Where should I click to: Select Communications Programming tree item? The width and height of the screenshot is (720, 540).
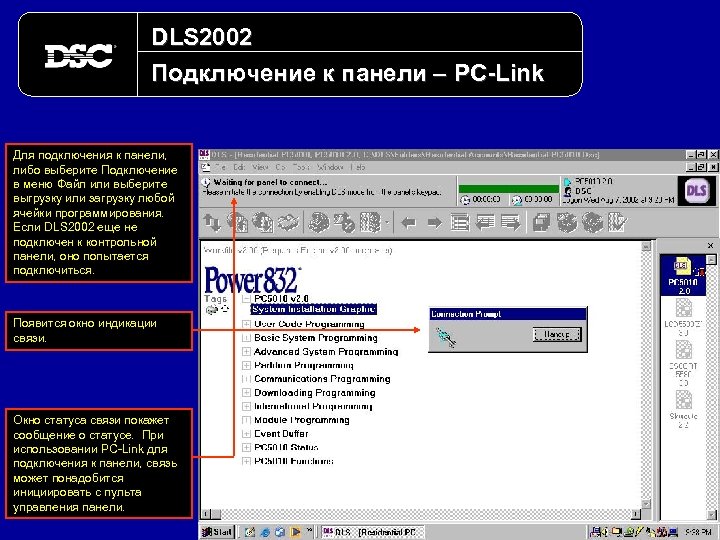click(x=322, y=379)
